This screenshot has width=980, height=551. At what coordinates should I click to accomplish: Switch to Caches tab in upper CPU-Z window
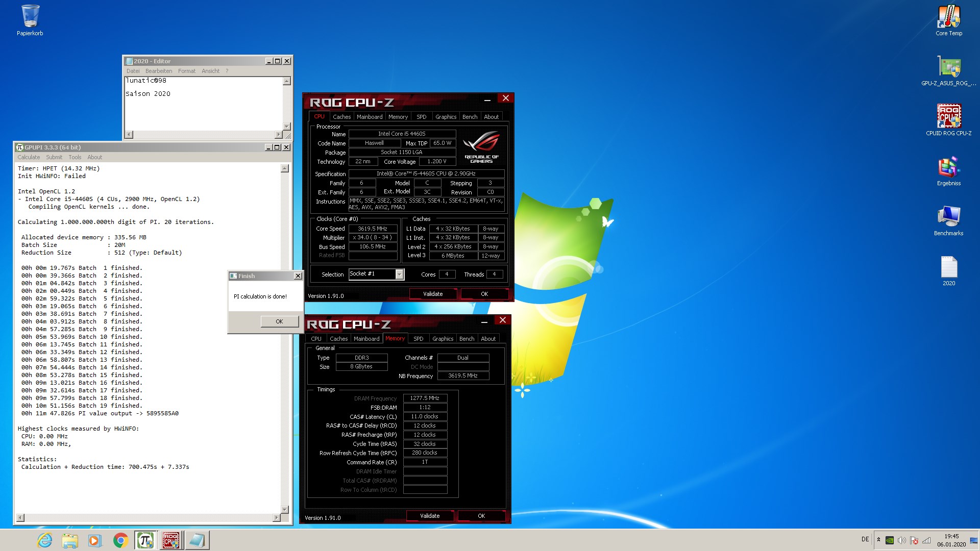(341, 117)
